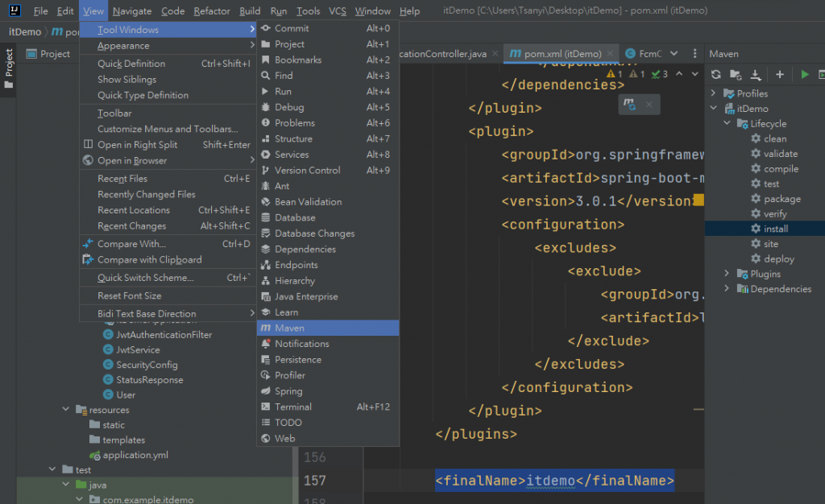Open the editor tabs dropdown chevron

click(x=674, y=53)
